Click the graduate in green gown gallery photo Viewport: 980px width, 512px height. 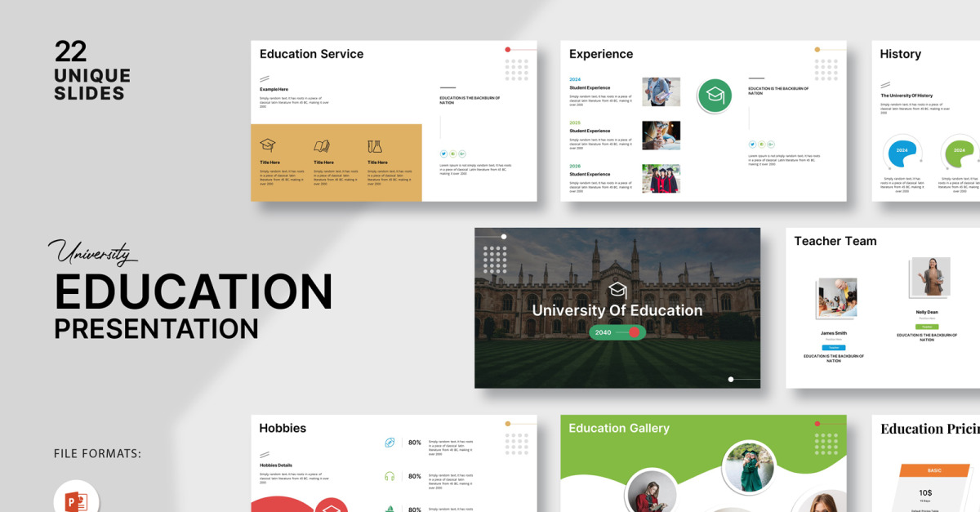point(748,468)
